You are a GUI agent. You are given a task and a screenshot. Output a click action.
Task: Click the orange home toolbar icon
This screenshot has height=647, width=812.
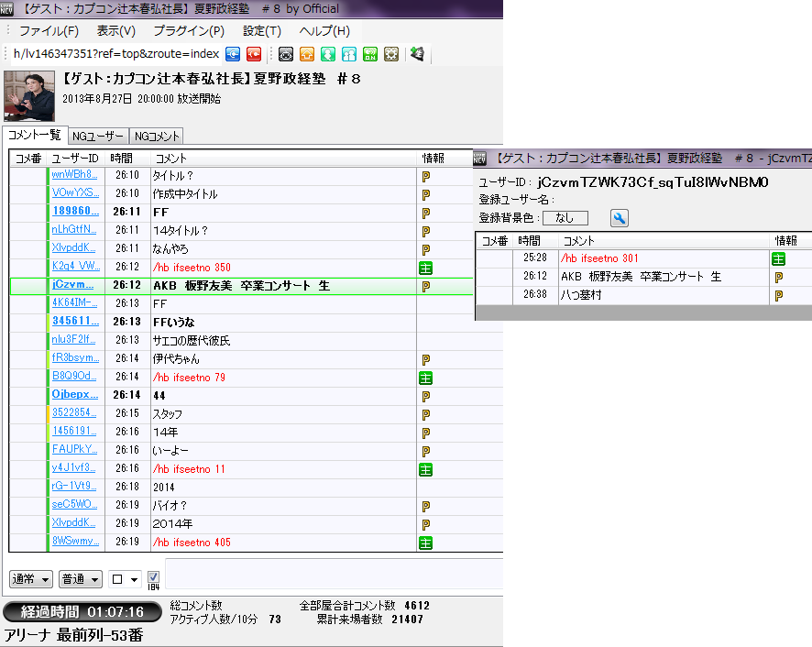click(x=307, y=54)
